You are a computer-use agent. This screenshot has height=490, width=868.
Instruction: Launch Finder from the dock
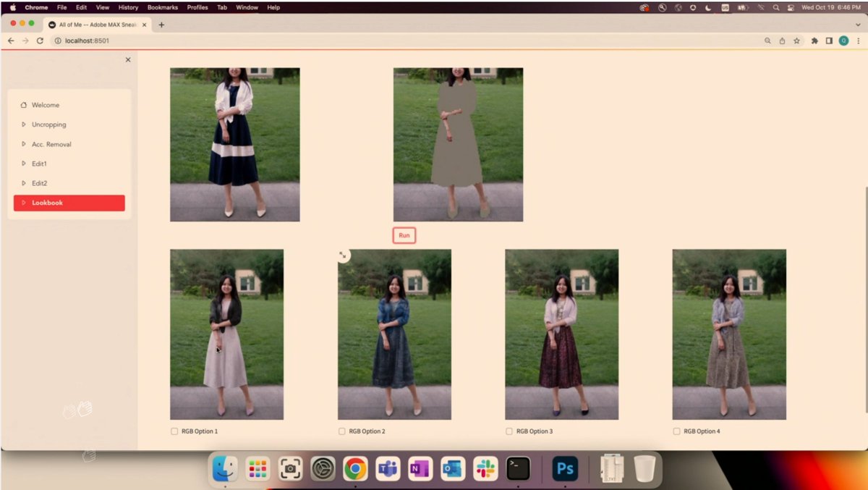(225, 469)
